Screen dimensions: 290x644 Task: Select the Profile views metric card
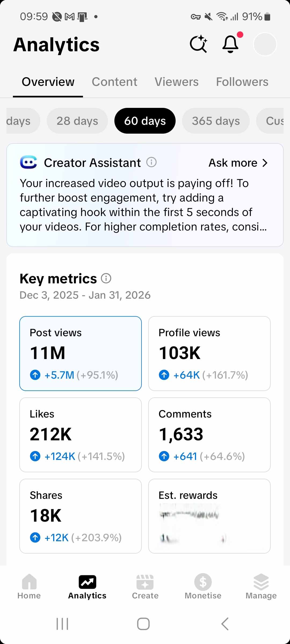pos(209,353)
